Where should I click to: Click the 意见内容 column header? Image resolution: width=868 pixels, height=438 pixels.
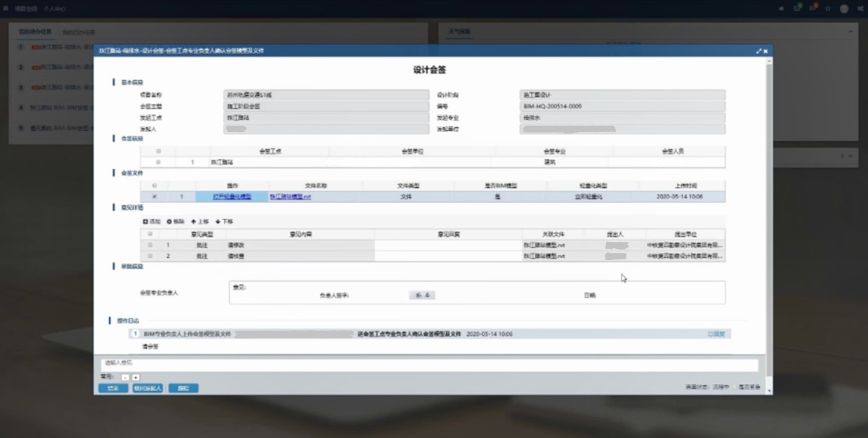coord(301,234)
